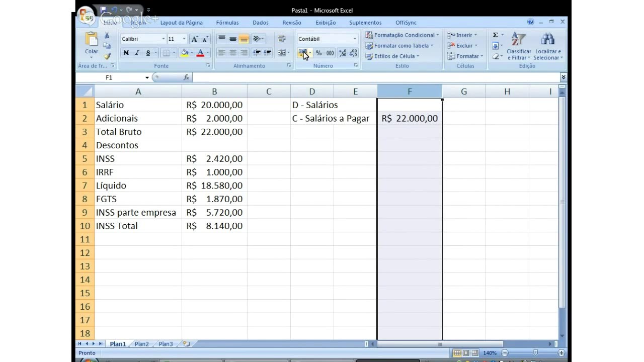
Task: Open the font color dropdown arrow
Action: coord(208,53)
